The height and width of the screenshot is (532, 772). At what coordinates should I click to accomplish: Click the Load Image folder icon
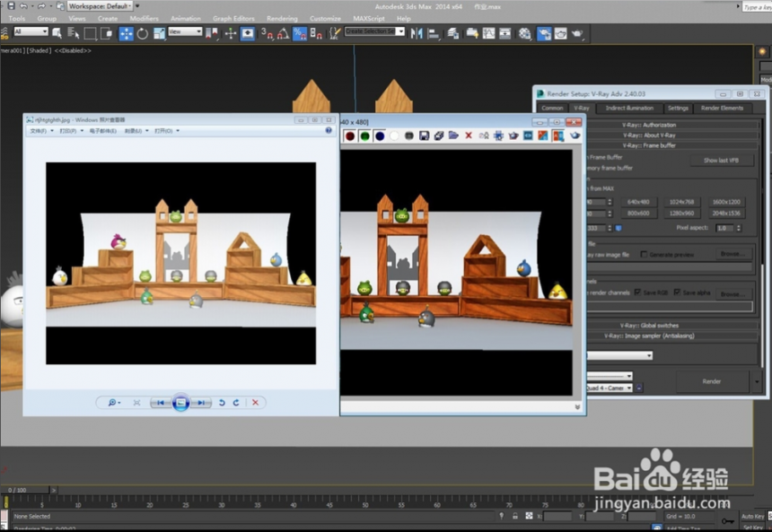(x=453, y=135)
